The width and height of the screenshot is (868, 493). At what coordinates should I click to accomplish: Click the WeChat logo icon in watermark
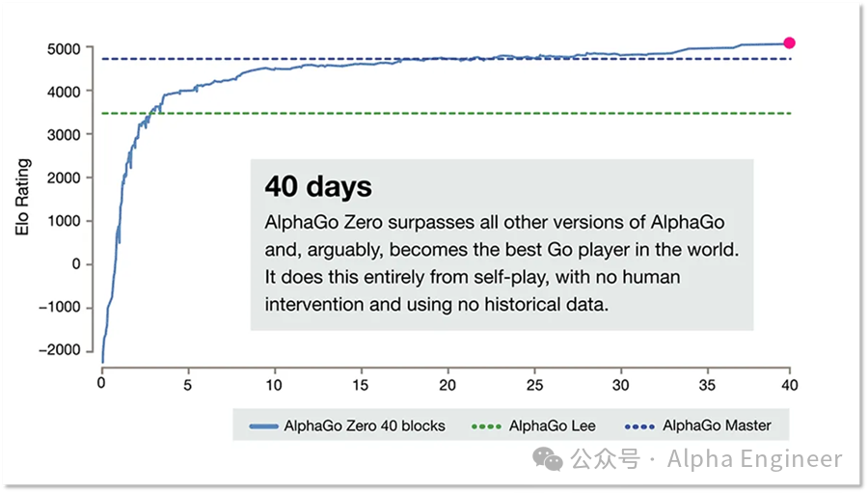(x=547, y=459)
